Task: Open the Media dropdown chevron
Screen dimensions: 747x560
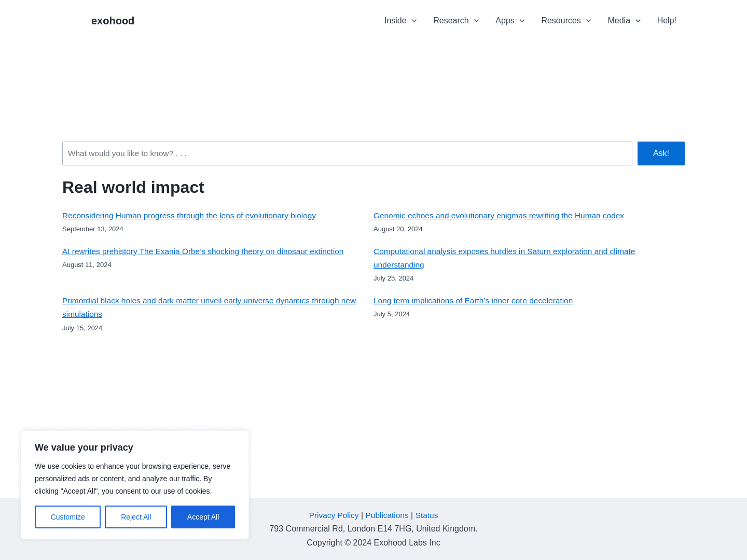Action: pos(638,21)
